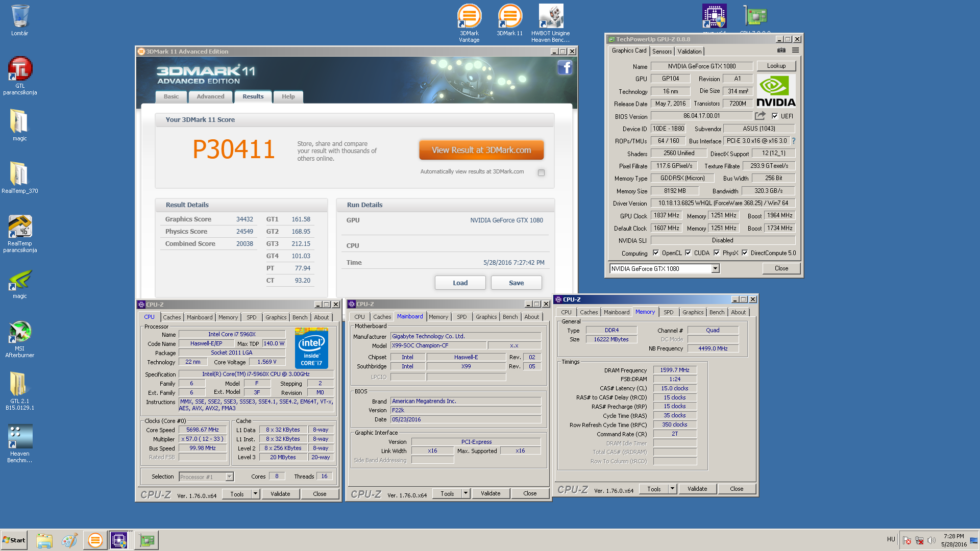Screen dimensions: 980x551
Task: Open the GTL parancsikonja desktop shortcut
Action: pyautogui.click(x=20, y=76)
